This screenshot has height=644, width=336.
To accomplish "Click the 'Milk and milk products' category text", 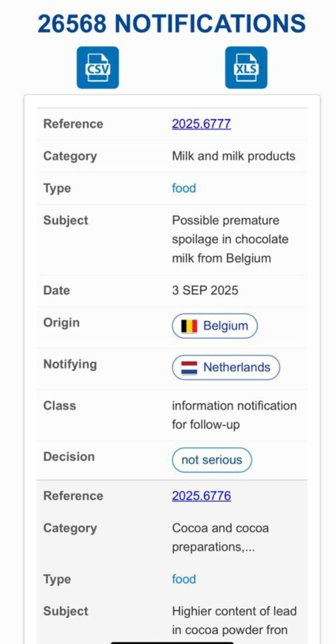I will coord(234,156).
